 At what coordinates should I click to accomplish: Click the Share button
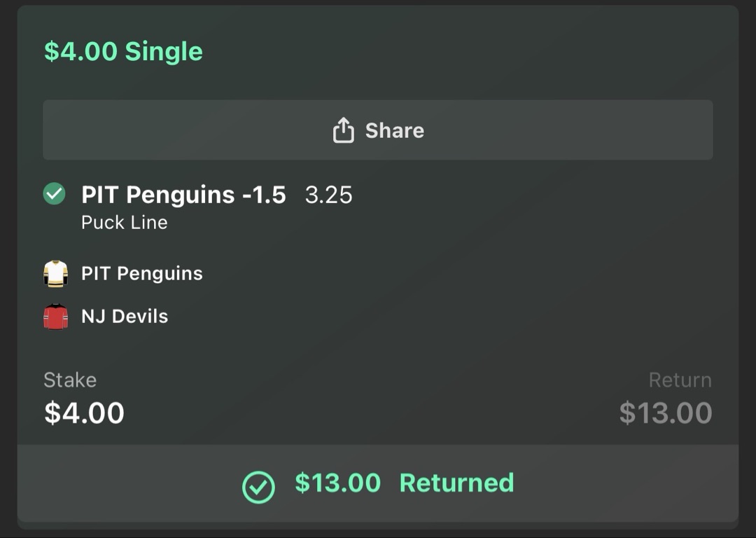pyautogui.click(x=378, y=130)
